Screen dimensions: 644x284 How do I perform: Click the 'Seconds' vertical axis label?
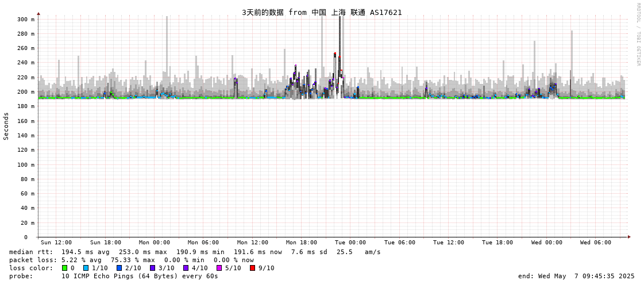(x=6, y=126)
